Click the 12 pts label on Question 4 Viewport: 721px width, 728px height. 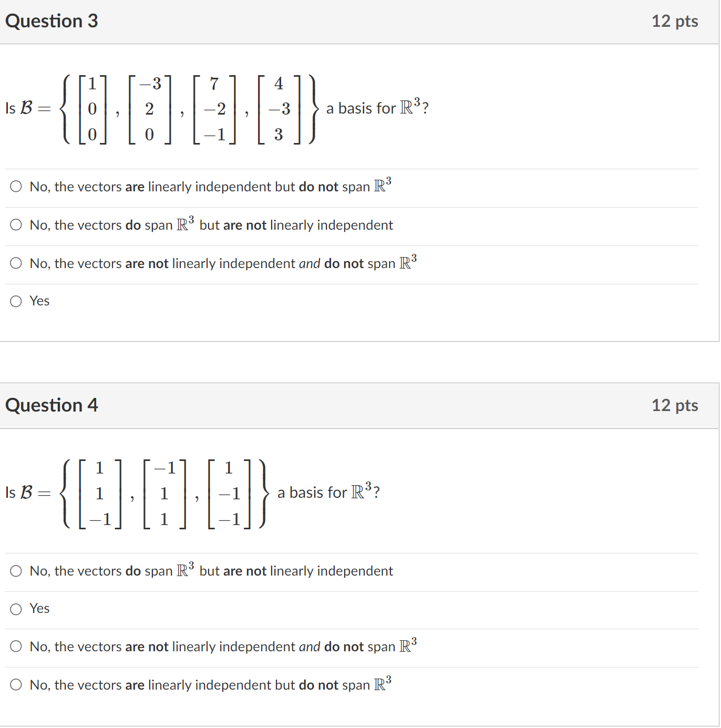point(675,405)
